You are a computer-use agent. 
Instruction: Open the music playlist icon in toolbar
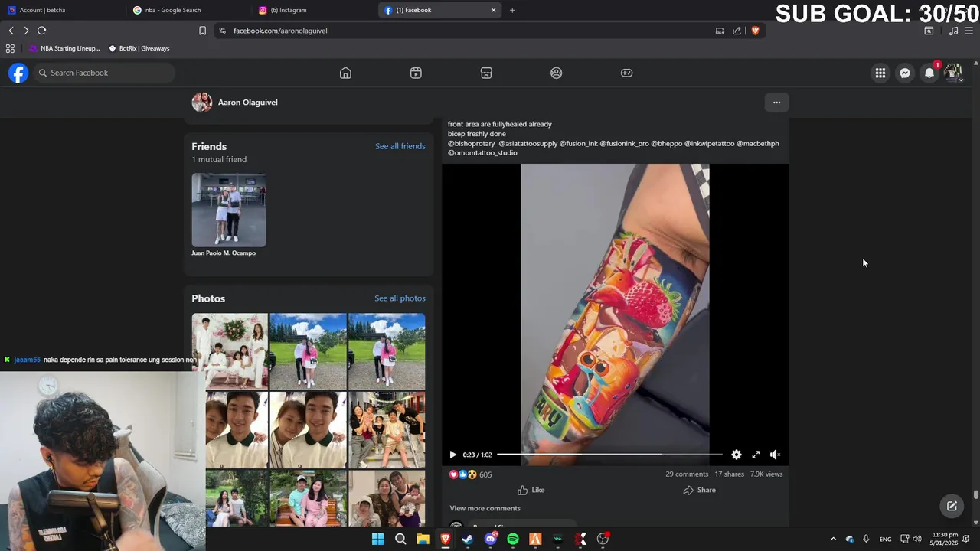click(953, 31)
